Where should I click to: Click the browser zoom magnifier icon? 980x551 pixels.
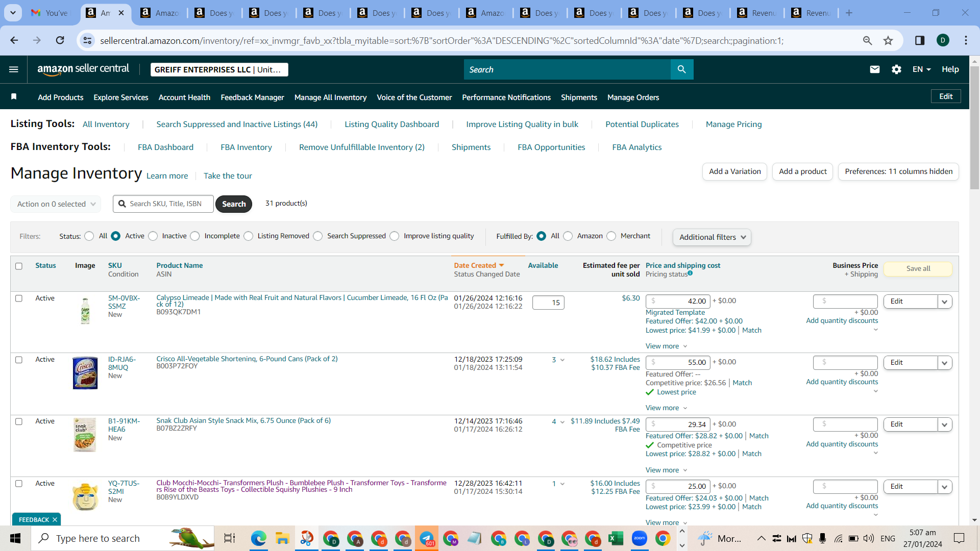coord(867,40)
